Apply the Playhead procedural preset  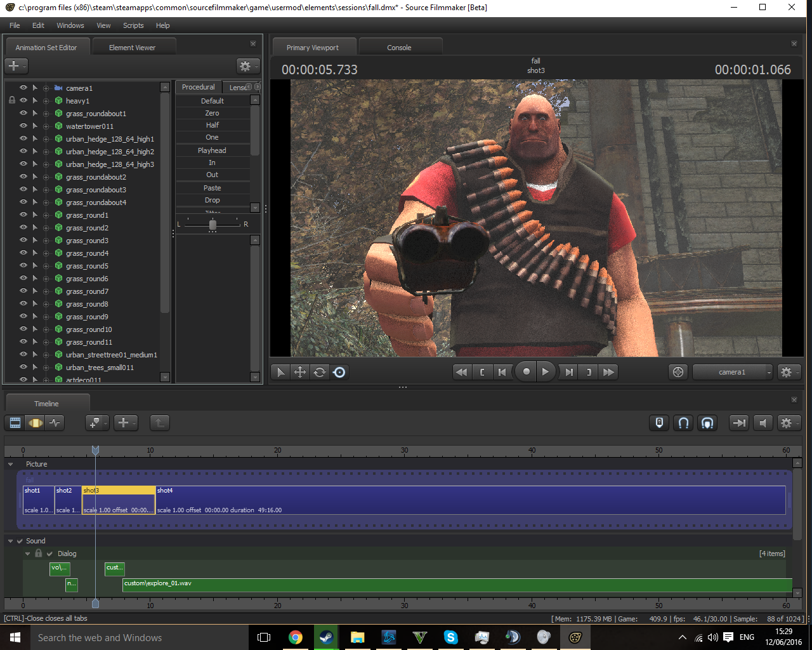(x=212, y=150)
